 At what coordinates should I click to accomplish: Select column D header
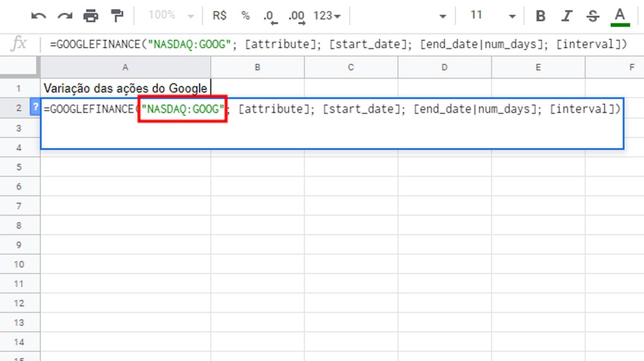[444, 68]
